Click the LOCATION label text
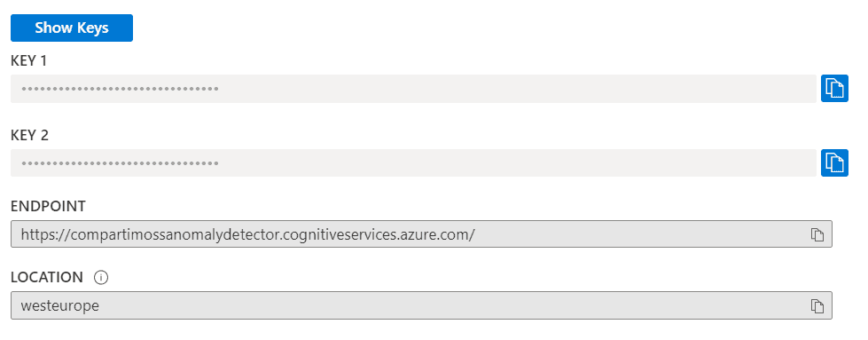Viewport: 868px width, 340px height. pyautogui.click(x=46, y=277)
